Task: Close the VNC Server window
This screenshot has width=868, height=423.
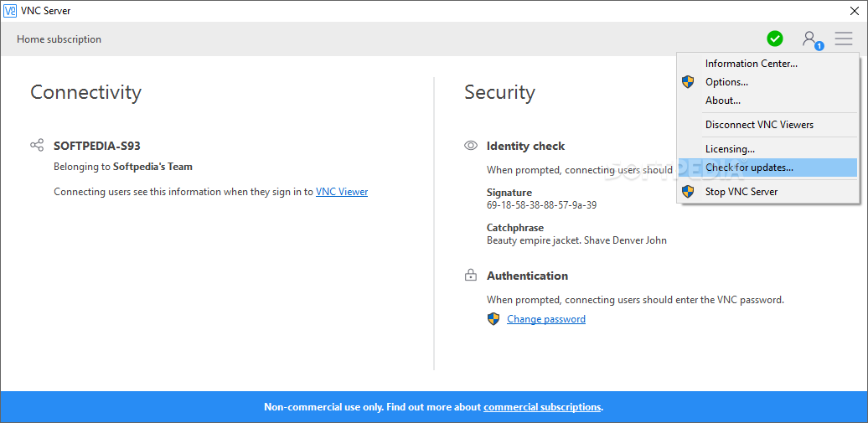Action: tap(855, 11)
